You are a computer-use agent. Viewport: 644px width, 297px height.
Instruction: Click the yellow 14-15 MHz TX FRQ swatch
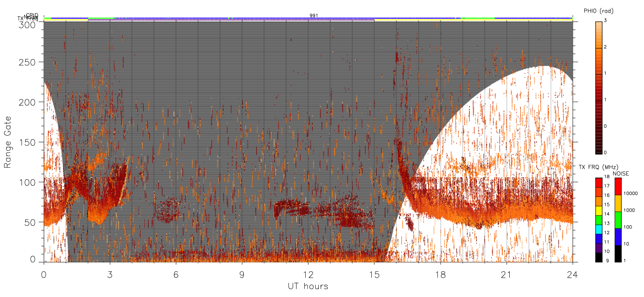coord(598,211)
